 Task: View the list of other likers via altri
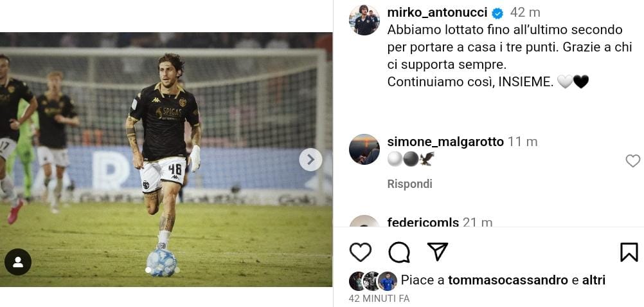593,281
